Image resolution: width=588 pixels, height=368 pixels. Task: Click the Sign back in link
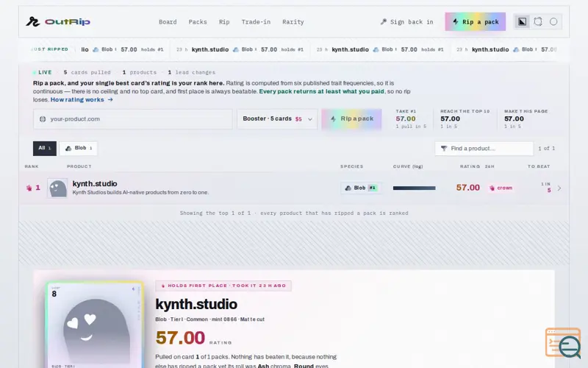407,22
